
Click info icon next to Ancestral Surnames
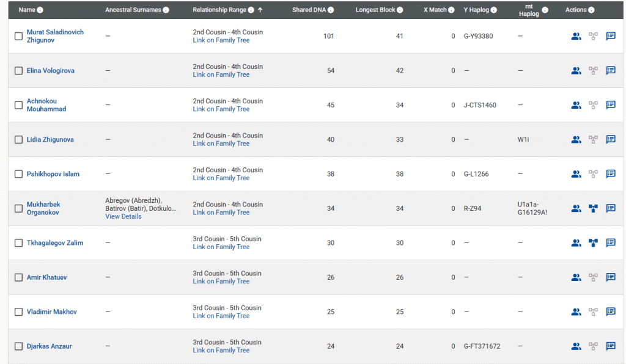(166, 10)
